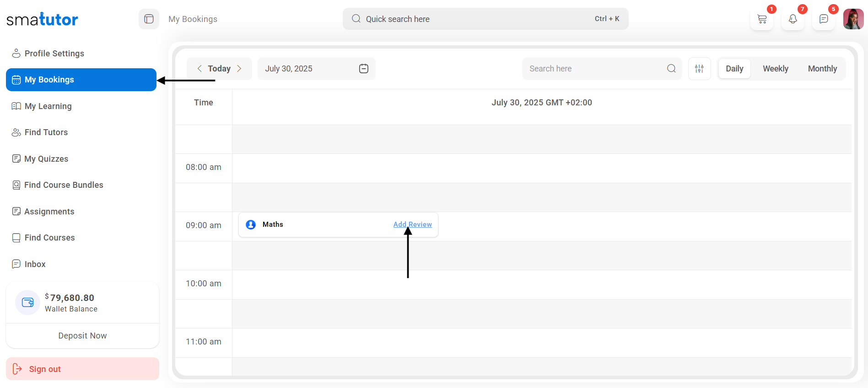Click the calendar search magnifier icon
This screenshot has width=868, height=388.
click(671, 69)
